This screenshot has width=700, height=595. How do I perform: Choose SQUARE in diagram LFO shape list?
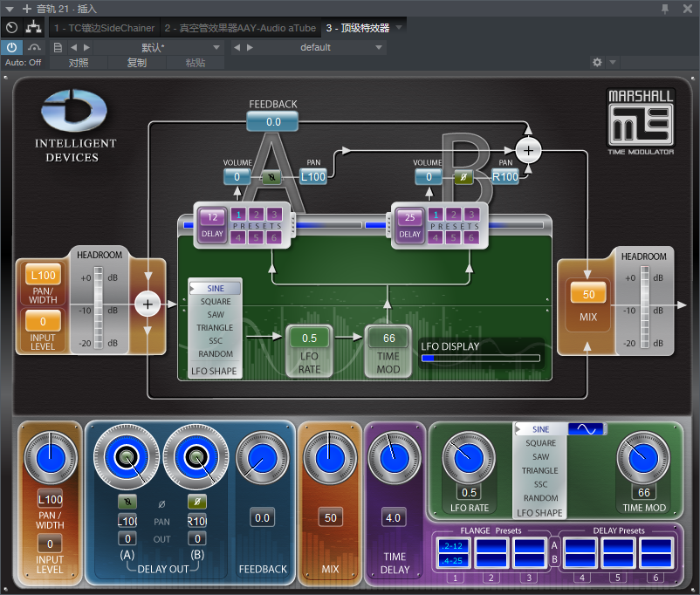216,301
